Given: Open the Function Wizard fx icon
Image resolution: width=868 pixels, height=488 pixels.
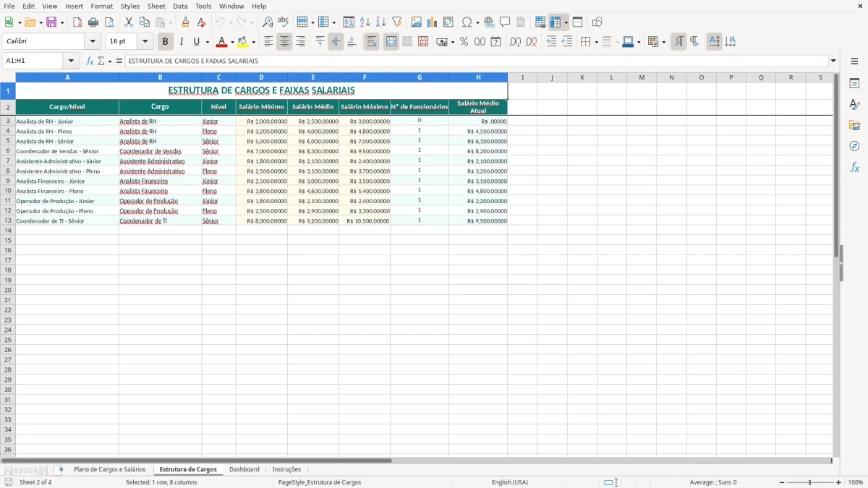Looking at the screenshot, I should pyautogui.click(x=90, y=61).
